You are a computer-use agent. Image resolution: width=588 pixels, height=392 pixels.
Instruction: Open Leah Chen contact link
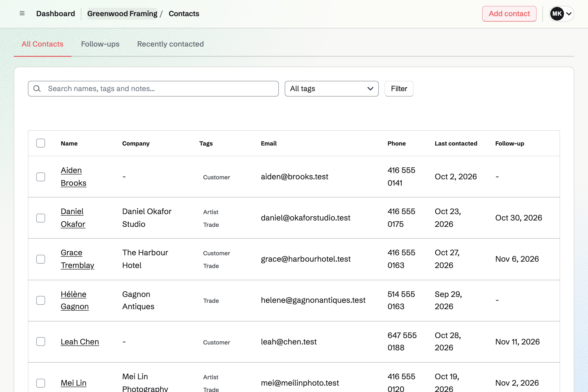point(80,342)
